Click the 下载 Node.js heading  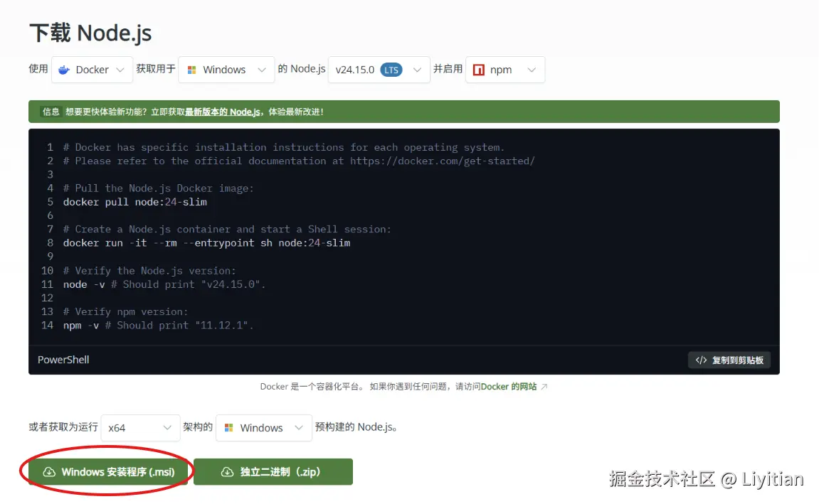(90, 33)
